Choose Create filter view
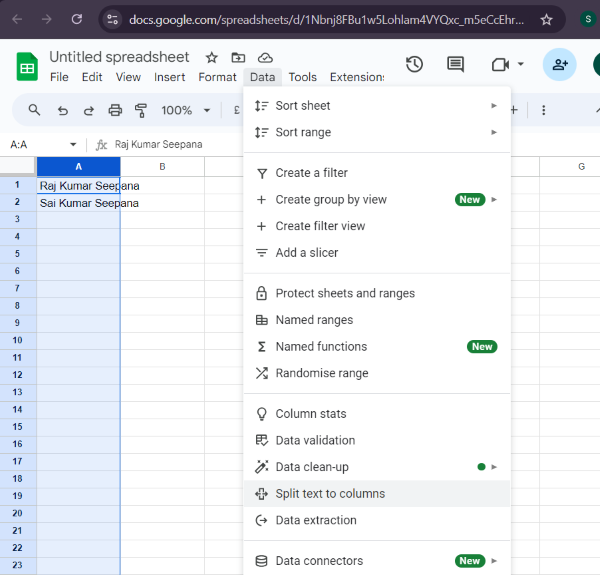Viewport: 600px width, 575px height. (377, 226)
